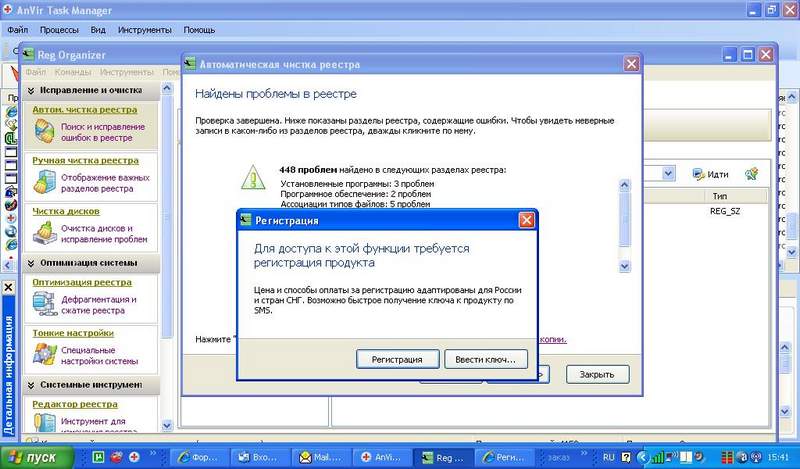
Task: Click the registry defragmentation icon
Action: click(x=44, y=304)
